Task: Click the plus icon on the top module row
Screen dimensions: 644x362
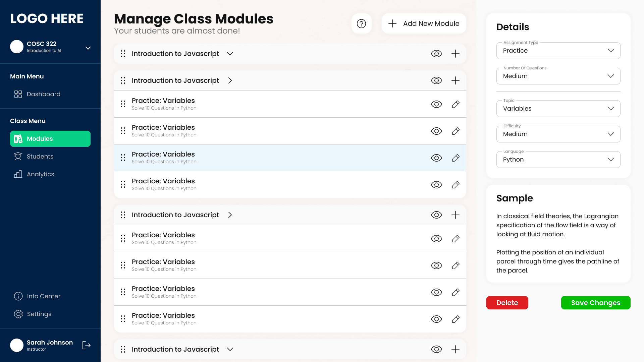Action: (x=455, y=54)
